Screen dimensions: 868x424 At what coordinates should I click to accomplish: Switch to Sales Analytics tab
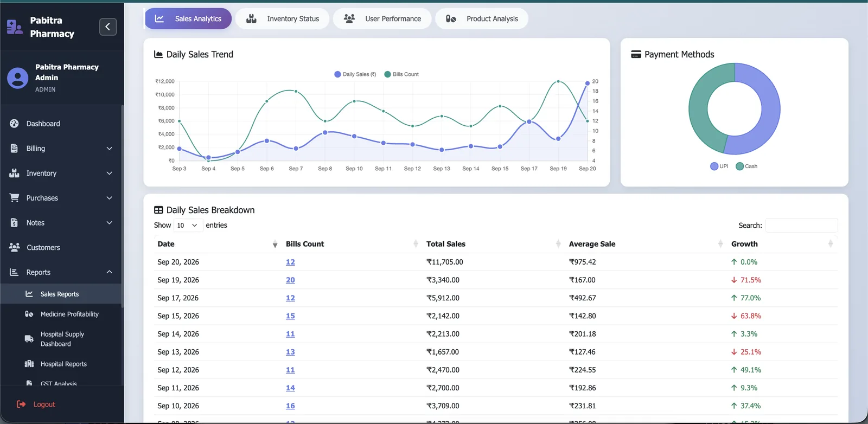click(188, 18)
